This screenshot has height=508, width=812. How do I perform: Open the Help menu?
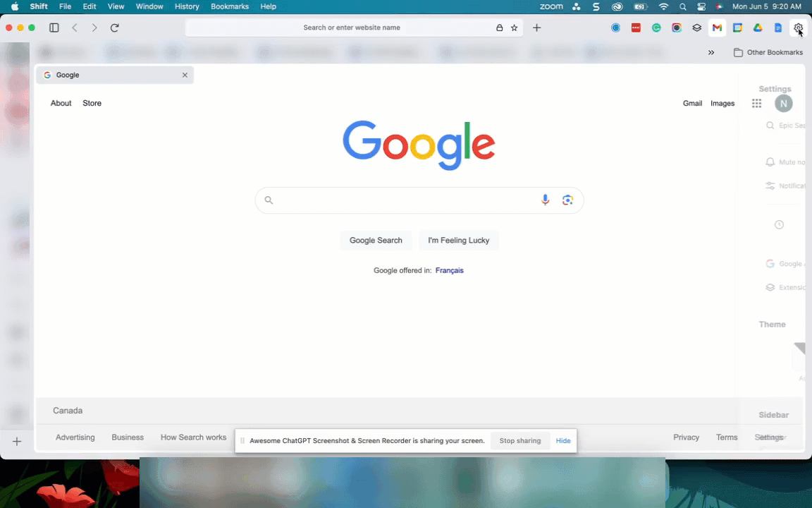point(268,7)
